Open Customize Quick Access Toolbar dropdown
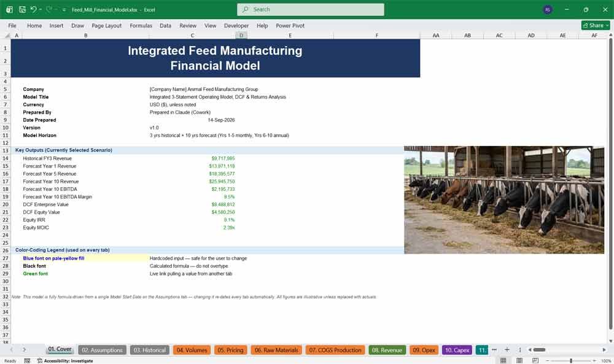Image resolution: width=614 pixels, height=364 pixels. click(x=64, y=9)
